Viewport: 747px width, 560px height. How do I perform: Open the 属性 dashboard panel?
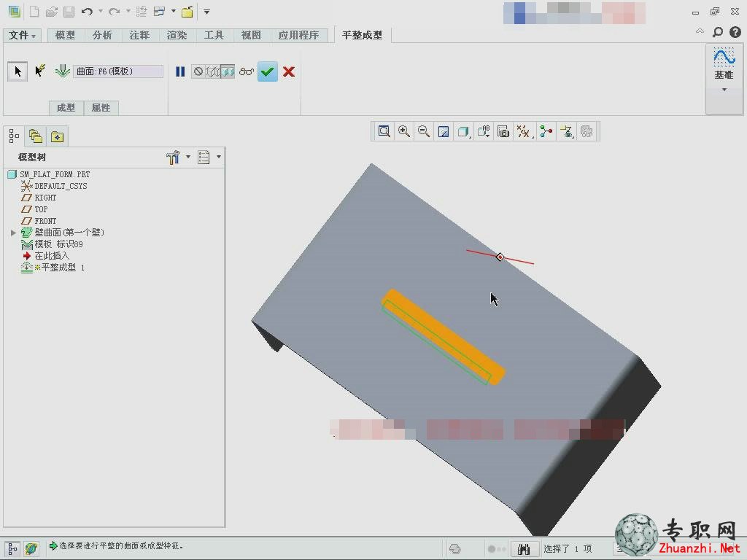101,108
